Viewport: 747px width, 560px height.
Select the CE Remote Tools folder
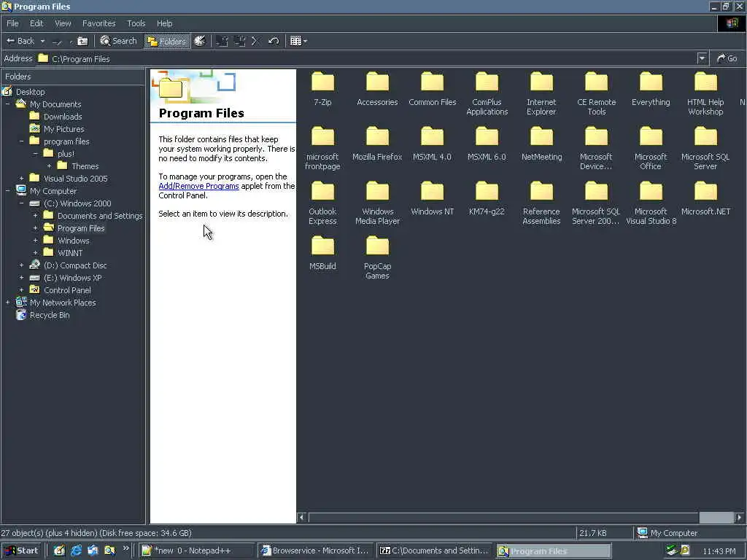(597, 94)
